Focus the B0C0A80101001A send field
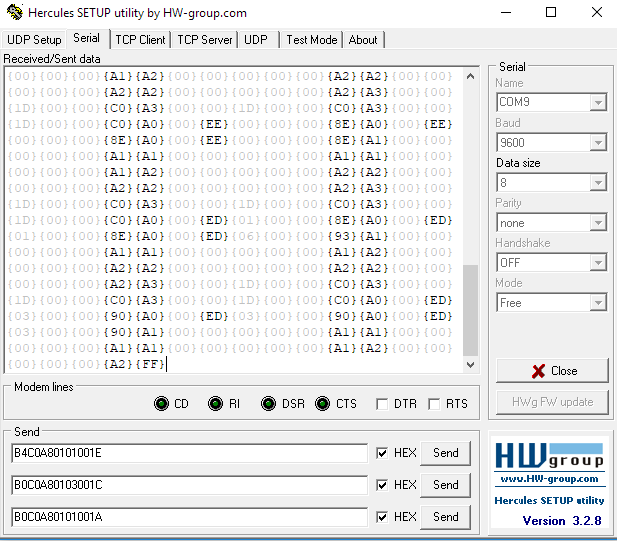Image resolution: width=617 pixels, height=541 pixels. point(190,517)
